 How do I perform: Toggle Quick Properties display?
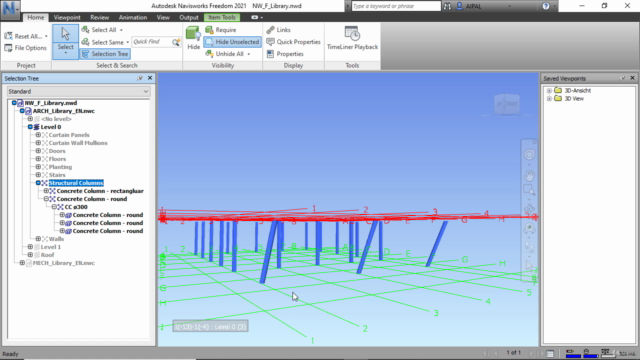(293, 42)
